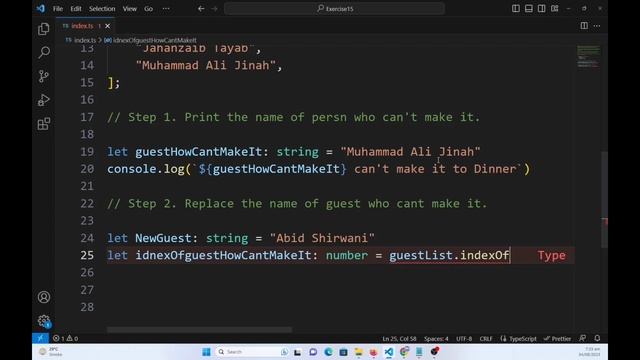Click the minimap code overview
This screenshot has height=360, width=640.
pos(588,57)
